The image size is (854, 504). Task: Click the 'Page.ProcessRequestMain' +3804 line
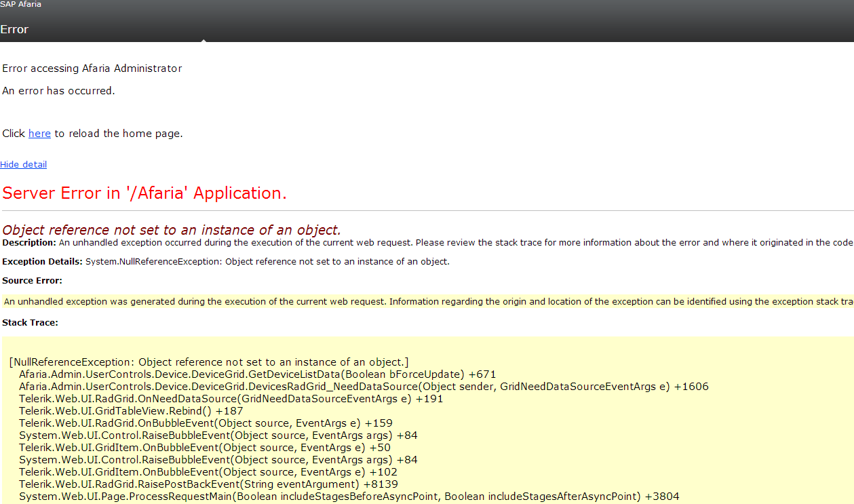(x=349, y=497)
